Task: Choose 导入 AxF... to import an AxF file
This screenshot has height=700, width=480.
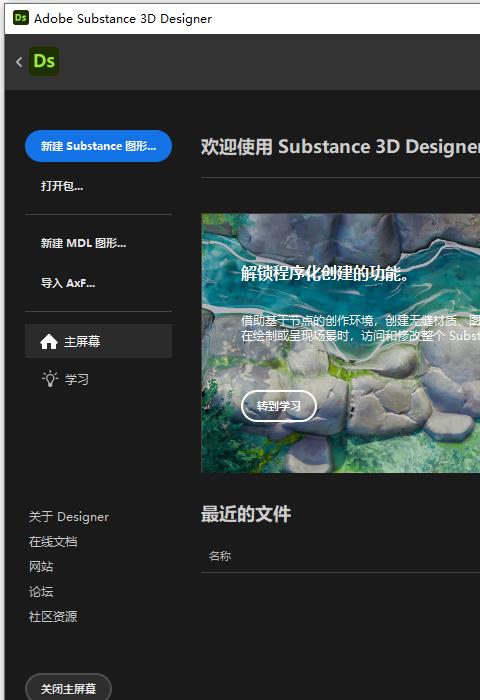Action: pos(68,283)
